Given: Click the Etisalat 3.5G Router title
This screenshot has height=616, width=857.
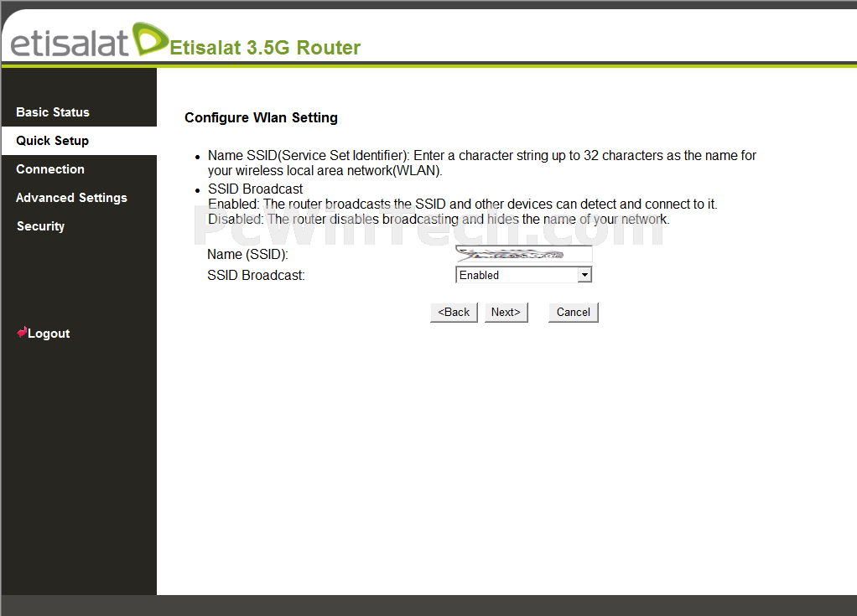Looking at the screenshot, I should pyautogui.click(x=265, y=48).
